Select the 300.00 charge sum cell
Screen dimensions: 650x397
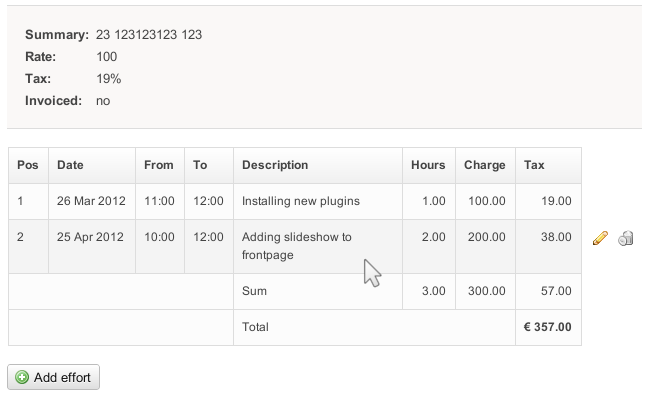tap(485, 291)
